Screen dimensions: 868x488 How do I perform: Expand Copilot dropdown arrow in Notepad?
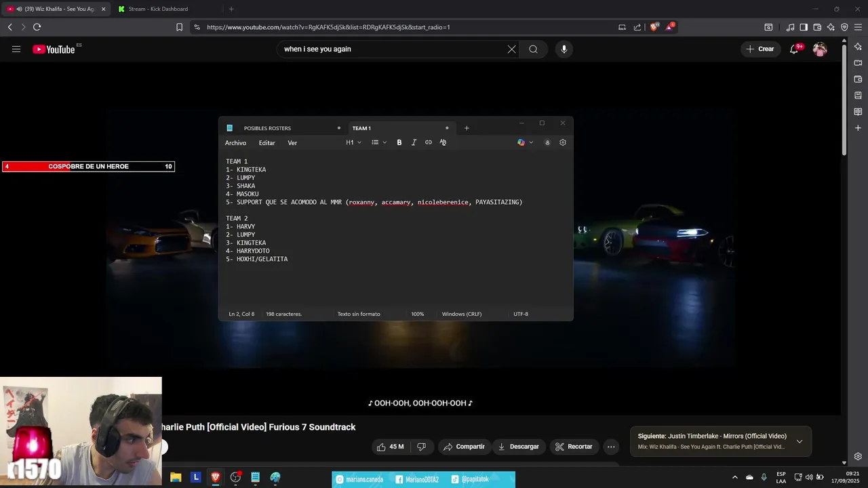tap(531, 142)
